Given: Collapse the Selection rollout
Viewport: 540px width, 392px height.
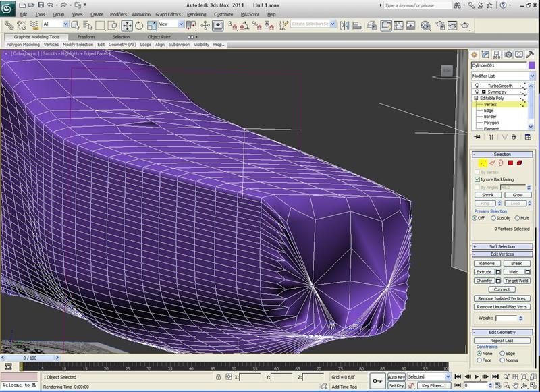Looking at the screenshot, I should (502, 155).
